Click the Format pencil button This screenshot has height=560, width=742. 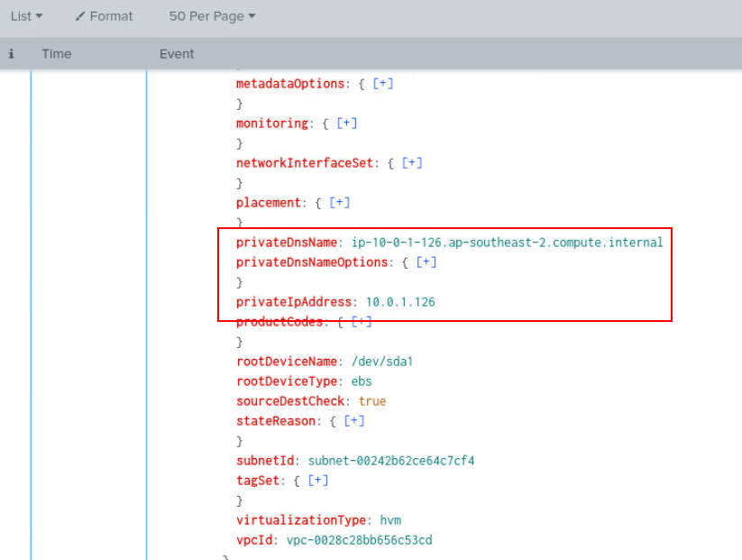[104, 16]
